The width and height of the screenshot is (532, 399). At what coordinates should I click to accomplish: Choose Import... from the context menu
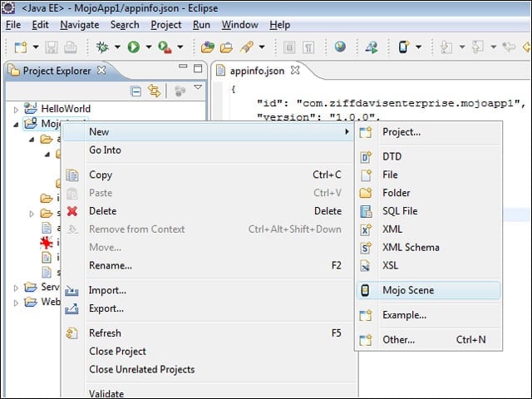(209, 290)
